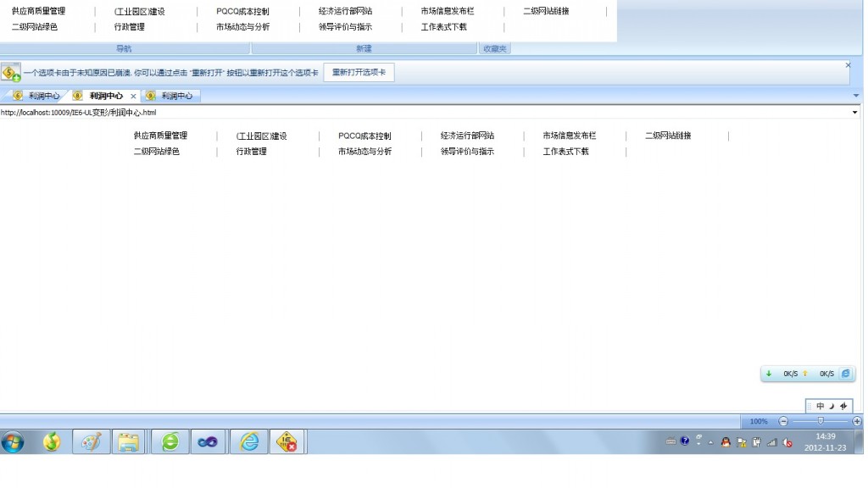Image resolution: width=868 pixels, height=488 pixels.
Task: Open 市场信息发布栏 link in page content
Action: 569,136
